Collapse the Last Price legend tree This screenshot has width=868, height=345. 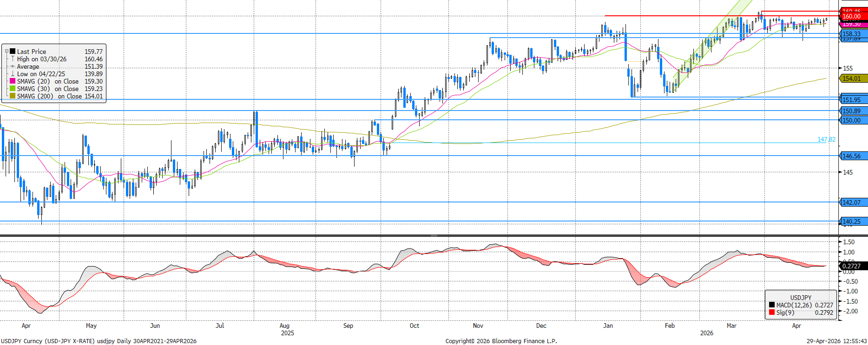tap(7, 52)
